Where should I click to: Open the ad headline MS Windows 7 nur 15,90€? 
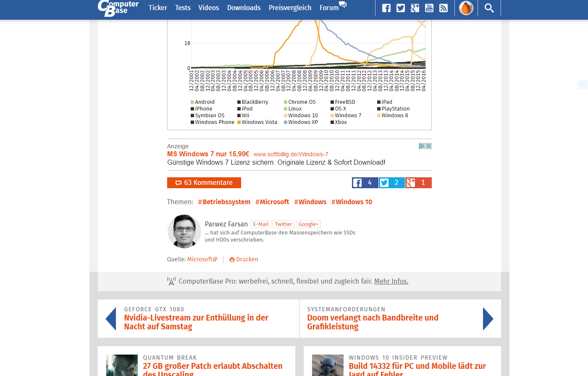(x=208, y=154)
